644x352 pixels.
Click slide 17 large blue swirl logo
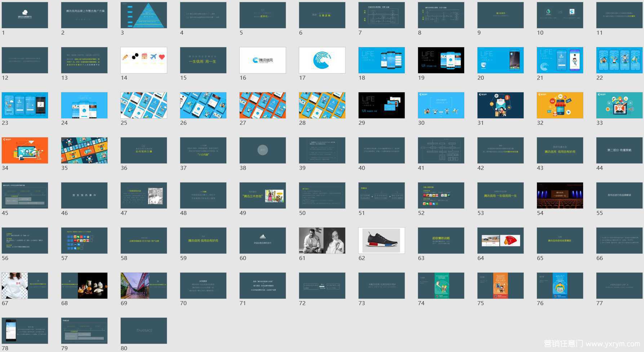point(322,60)
